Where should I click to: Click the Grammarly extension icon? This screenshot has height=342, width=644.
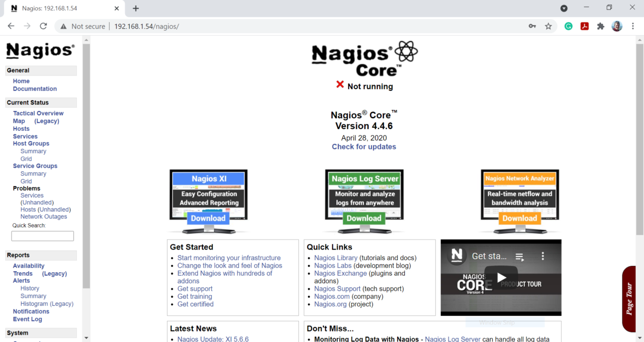pyautogui.click(x=568, y=26)
